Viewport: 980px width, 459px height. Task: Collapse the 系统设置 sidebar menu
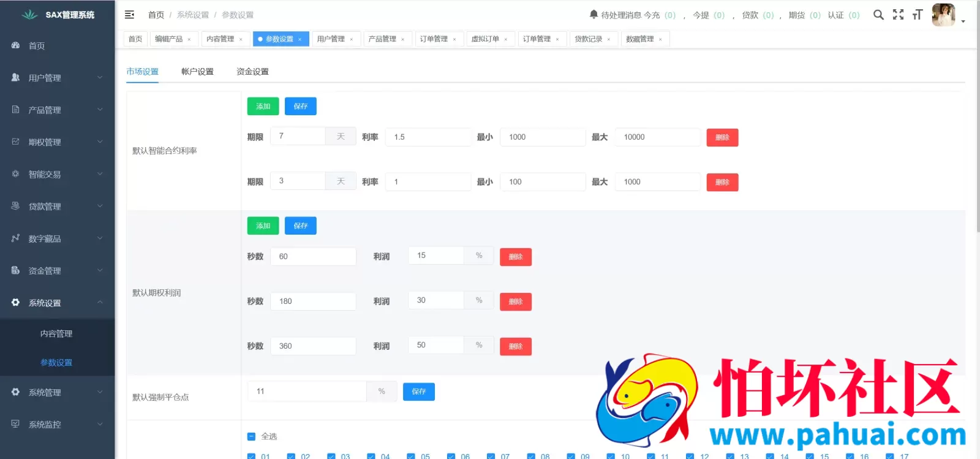click(58, 303)
